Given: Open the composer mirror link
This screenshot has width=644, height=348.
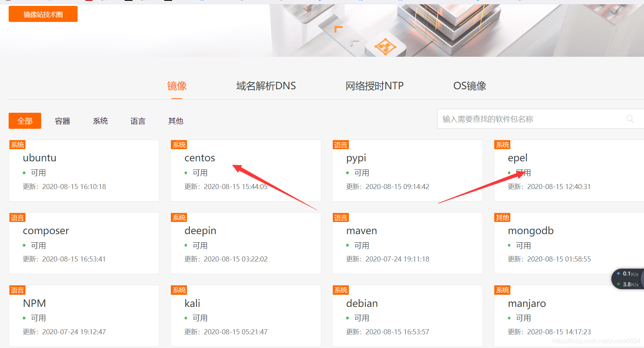Looking at the screenshot, I should 46,231.
